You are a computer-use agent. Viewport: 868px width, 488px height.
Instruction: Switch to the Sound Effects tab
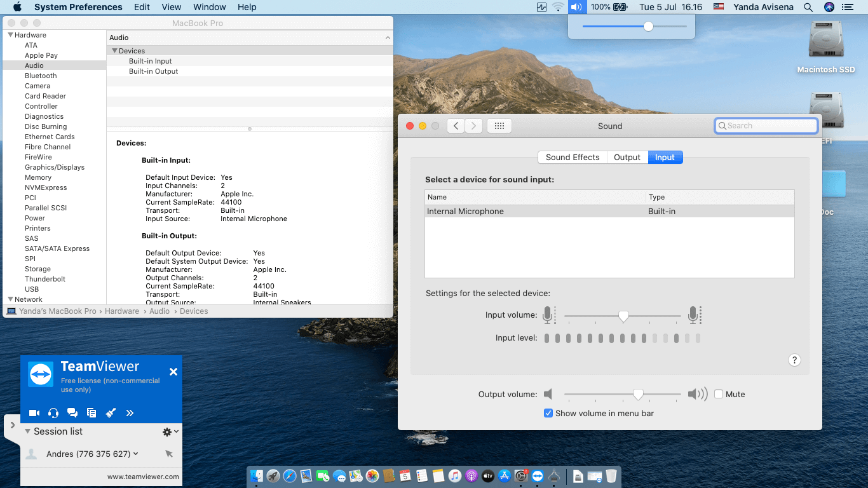(x=572, y=158)
